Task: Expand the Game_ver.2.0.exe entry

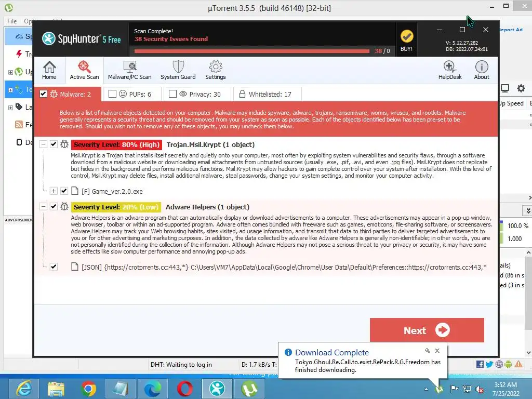Action: (x=54, y=191)
